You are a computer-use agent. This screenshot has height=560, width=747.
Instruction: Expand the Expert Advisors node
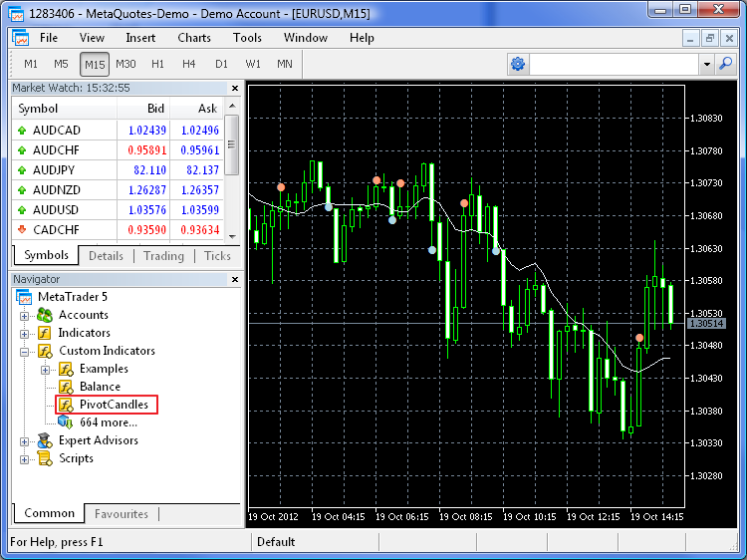24,441
